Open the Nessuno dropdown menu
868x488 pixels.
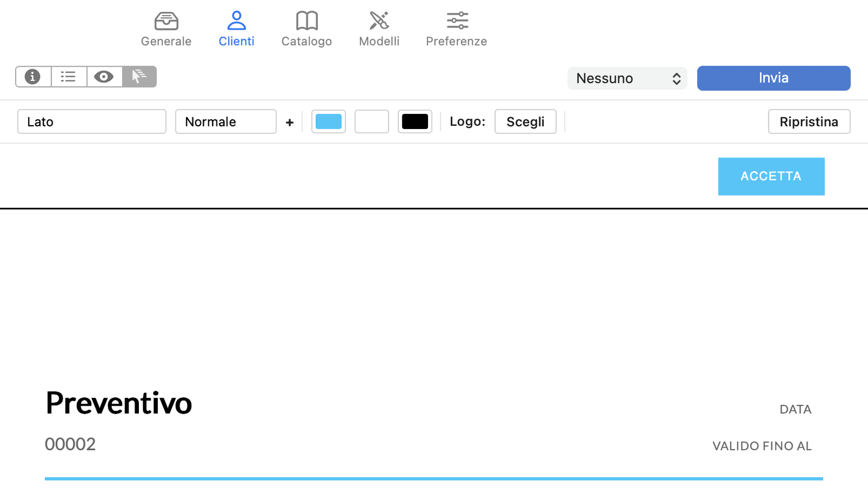pos(627,79)
